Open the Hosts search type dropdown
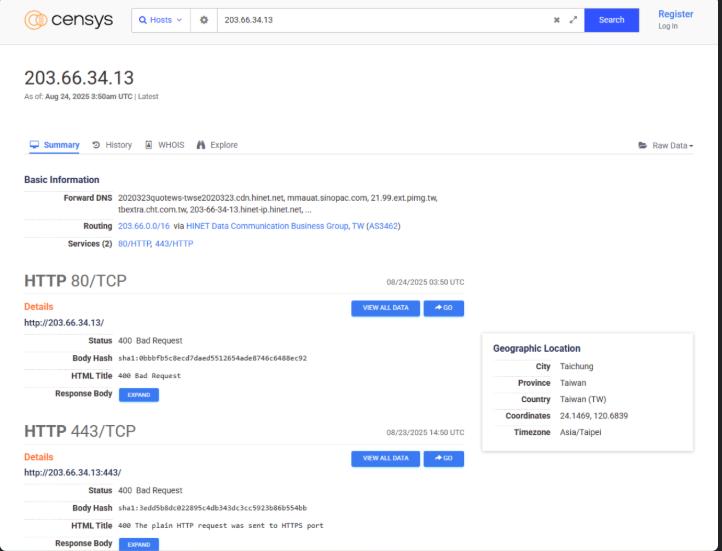 (x=161, y=20)
